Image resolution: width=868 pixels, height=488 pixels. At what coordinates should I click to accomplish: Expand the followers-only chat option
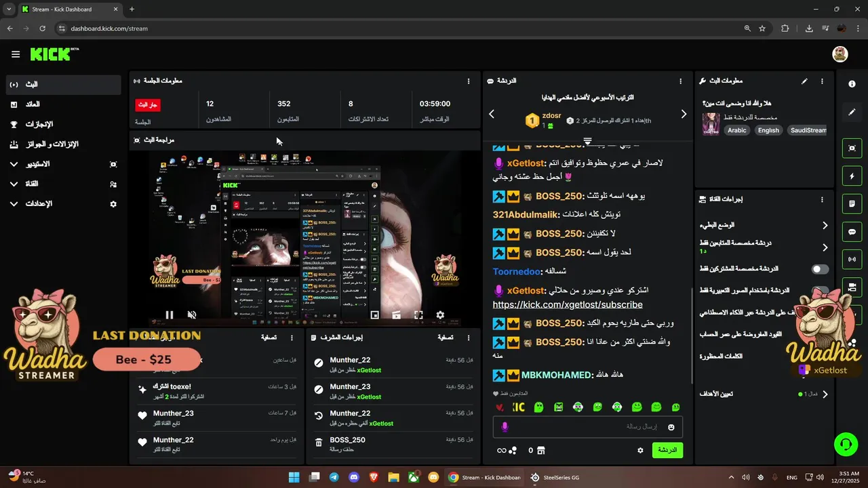click(825, 247)
